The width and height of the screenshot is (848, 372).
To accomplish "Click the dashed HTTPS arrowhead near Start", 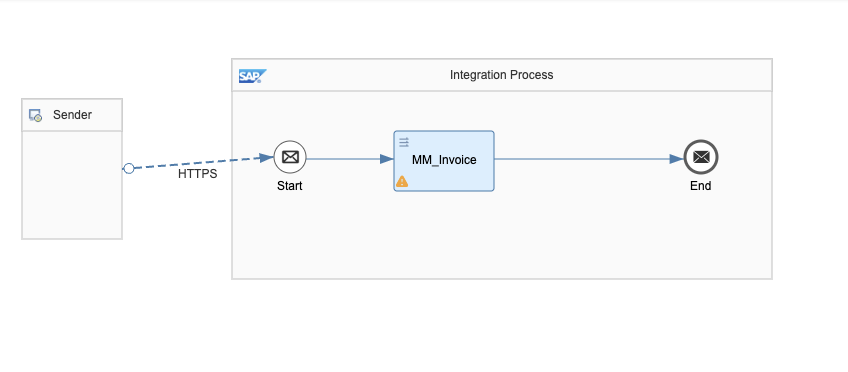I will 266,158.
